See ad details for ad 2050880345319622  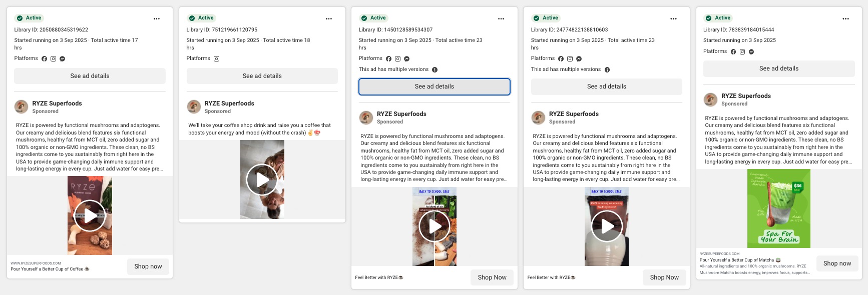pos(90,76)
